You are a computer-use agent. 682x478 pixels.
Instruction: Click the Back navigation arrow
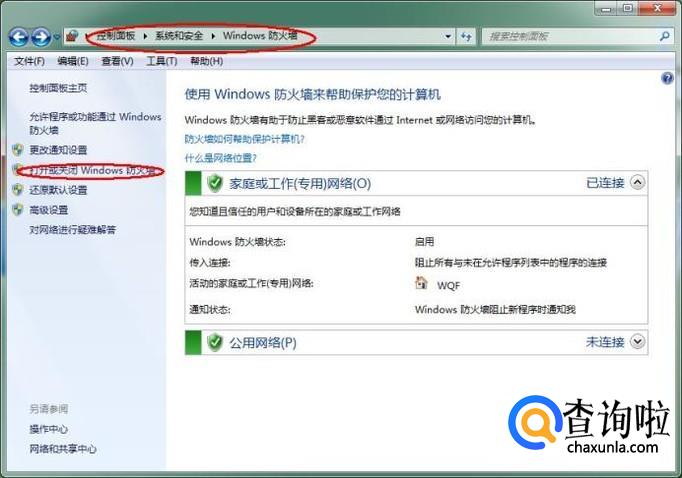[19, 37]
